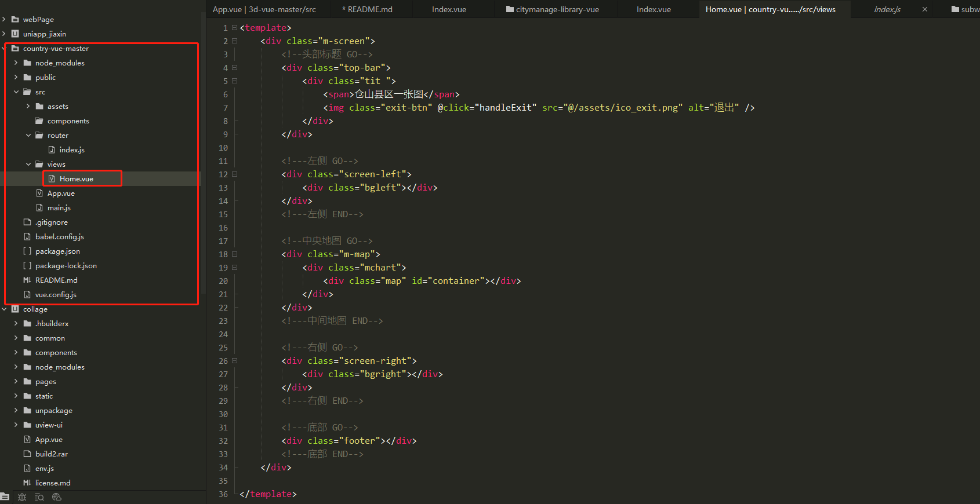Click collage App.vue file icon
Viewport: 980px width, 504px height.
coord(27,440)
